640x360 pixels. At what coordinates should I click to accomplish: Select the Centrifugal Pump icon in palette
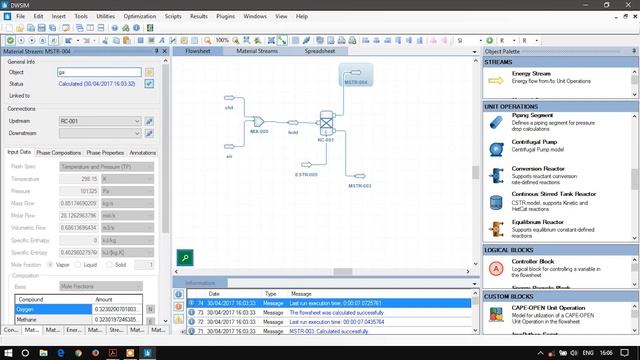coord(496,149)
